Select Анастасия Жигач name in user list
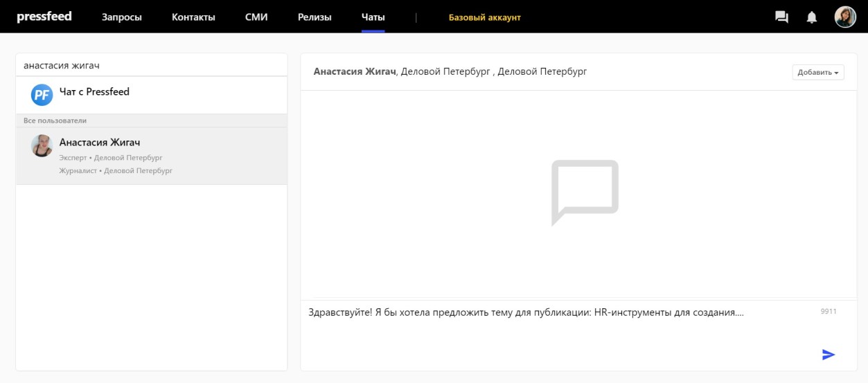Screen dimensions: 868x383 pyautogui.click(x=100, y=142)
